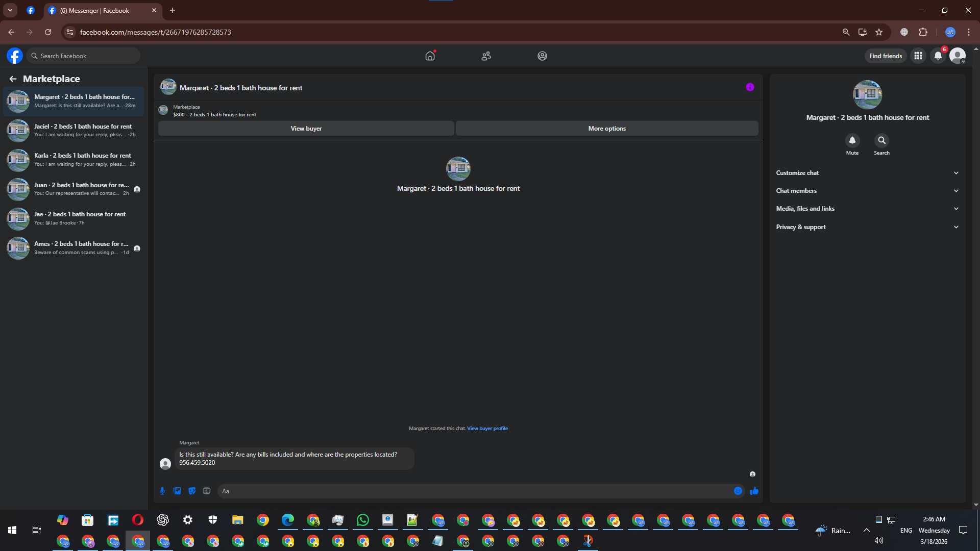This screenshot has width=980, height=551.
Task: Open the account profile avatar menu
Action: coord(958,56)
